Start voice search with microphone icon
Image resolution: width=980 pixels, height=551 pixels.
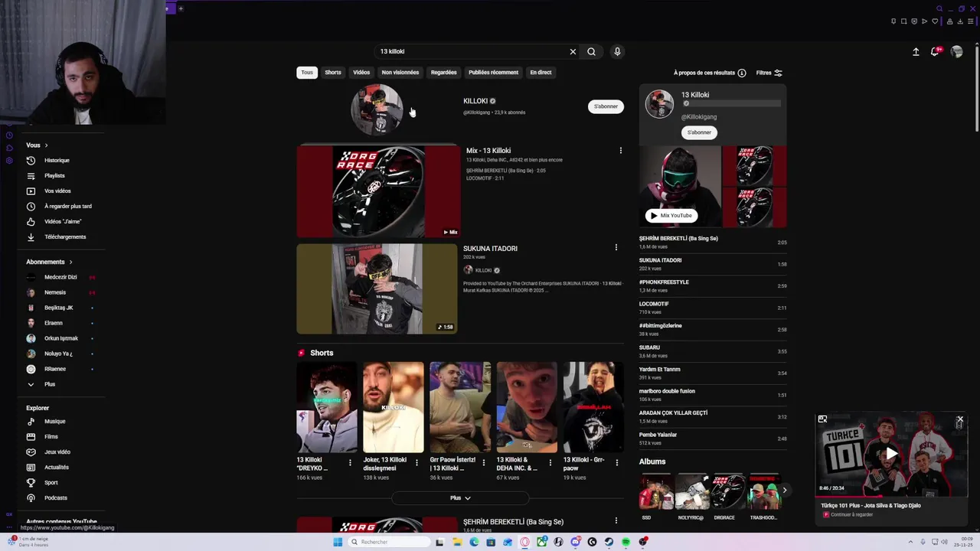point(617,51)
